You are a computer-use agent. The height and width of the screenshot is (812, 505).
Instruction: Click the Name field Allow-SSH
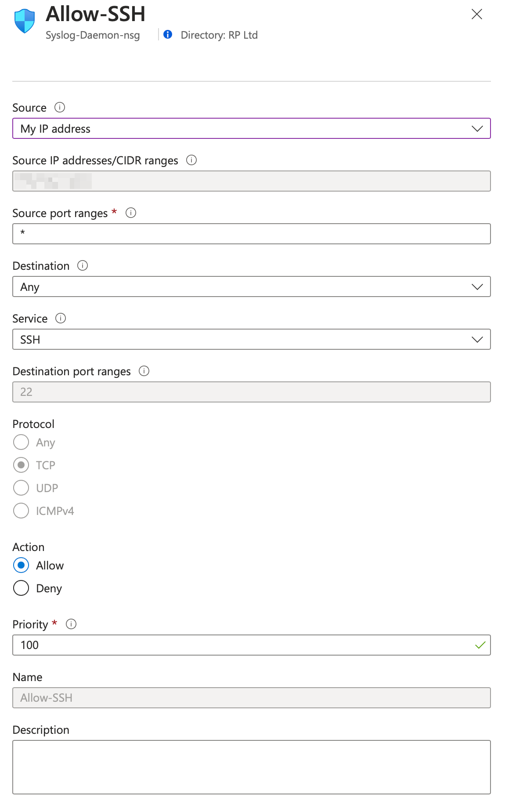click(x=252, y=698)
